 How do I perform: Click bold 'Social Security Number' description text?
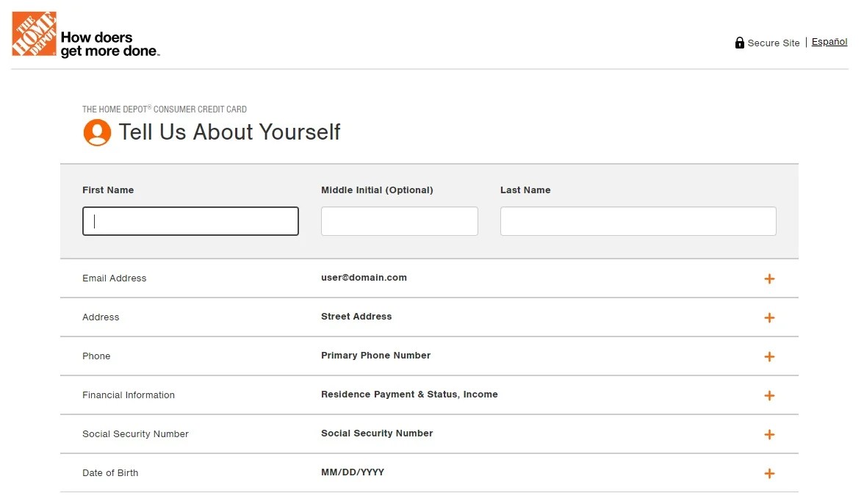coord(377,433)
